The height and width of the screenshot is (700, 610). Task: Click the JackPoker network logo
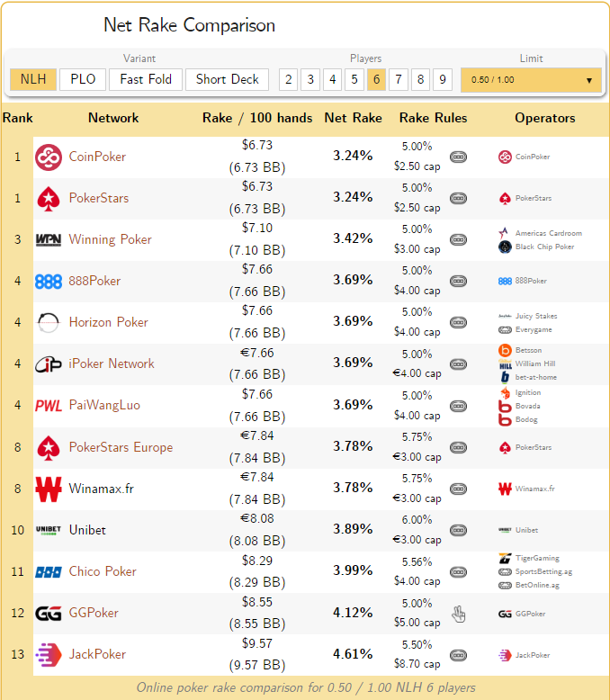tap(49, 655)
